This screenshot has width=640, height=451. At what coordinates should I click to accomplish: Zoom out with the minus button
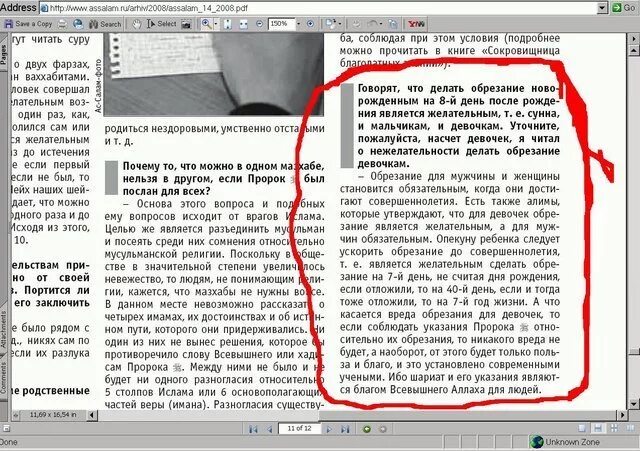[259, 24]
